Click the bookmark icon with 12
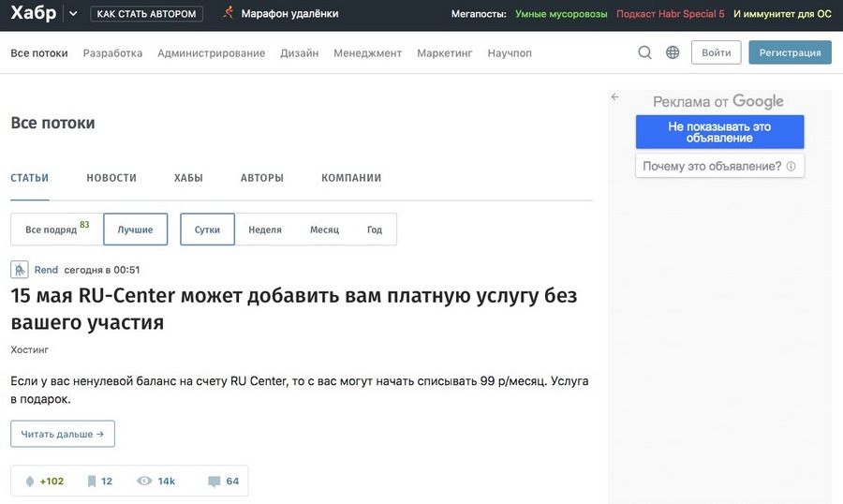 click(92, 481)
